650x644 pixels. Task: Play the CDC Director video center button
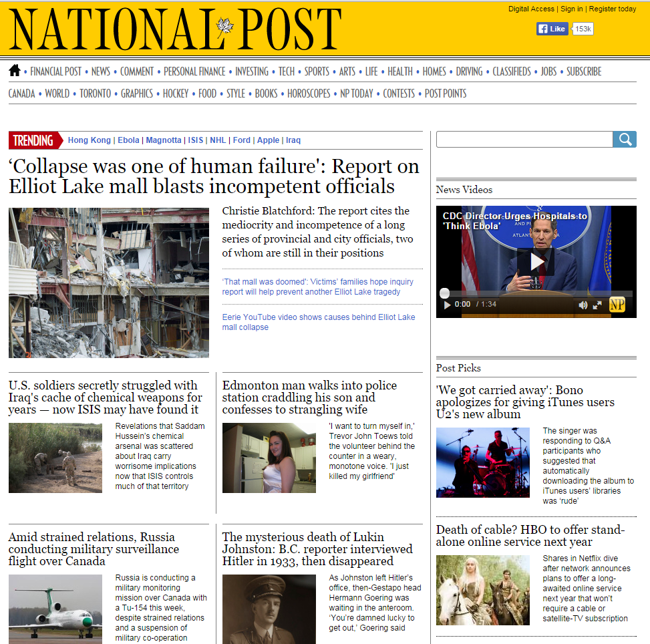pos(536,262)
